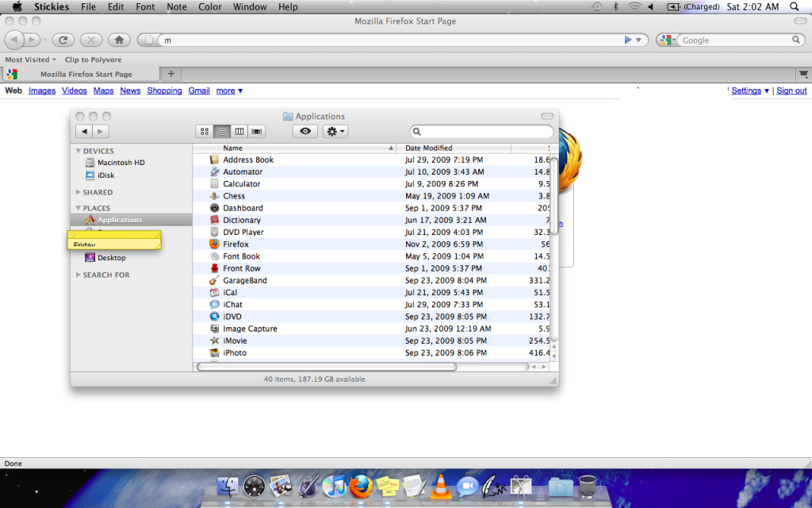This screenshot has width=812, height=508.
Task: Sort by the Date Modified column header
Action: coord(453,148)
